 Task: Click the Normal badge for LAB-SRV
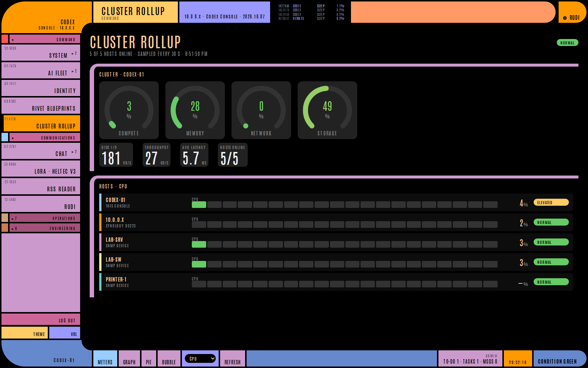[x=551, y=242]
